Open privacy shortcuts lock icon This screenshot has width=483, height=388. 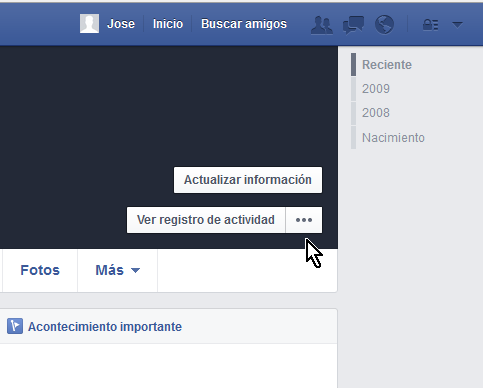pyautogui.click(x=430, y=25)
